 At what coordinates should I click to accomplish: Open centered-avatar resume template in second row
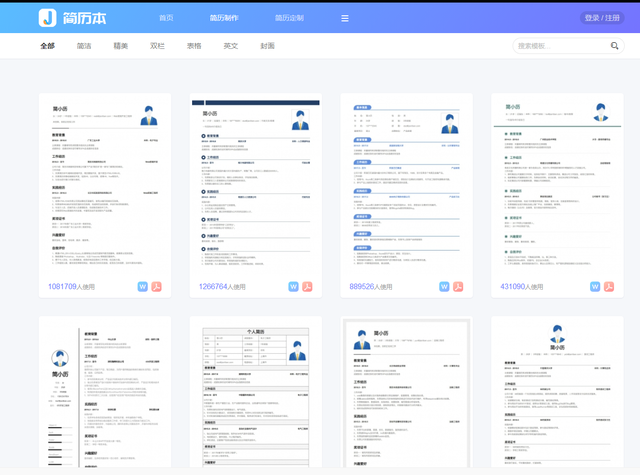557,392
